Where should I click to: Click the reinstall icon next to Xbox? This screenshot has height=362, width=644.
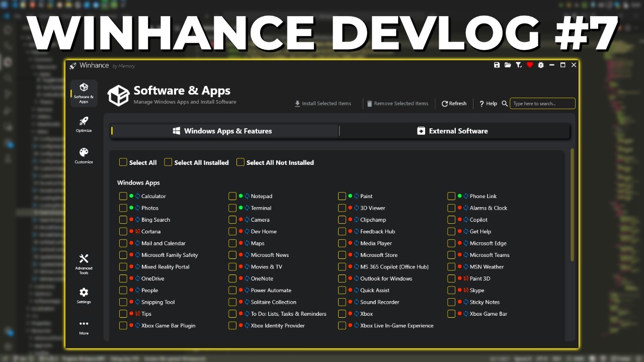tap(356, 314)
